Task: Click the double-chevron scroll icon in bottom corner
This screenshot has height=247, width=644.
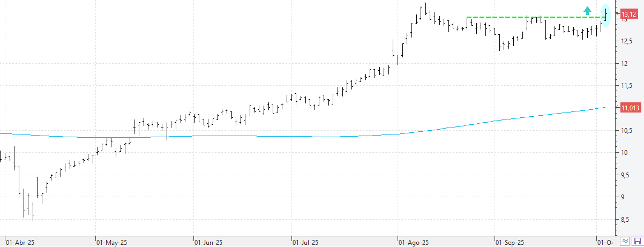Action: 625,242
